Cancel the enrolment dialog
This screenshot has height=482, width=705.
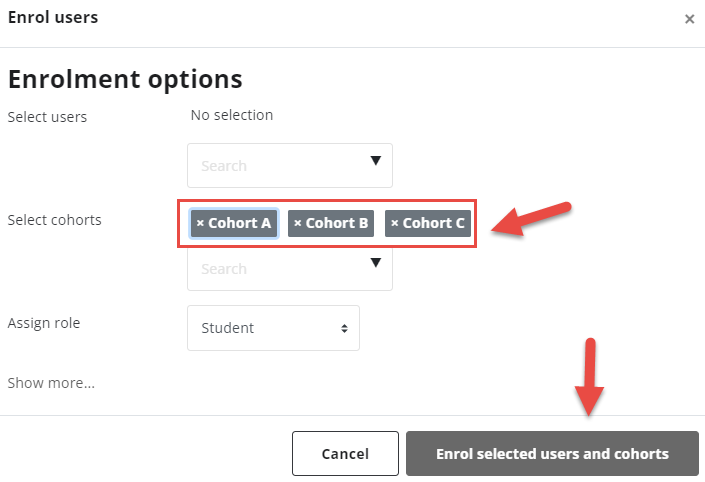point(345,454)
